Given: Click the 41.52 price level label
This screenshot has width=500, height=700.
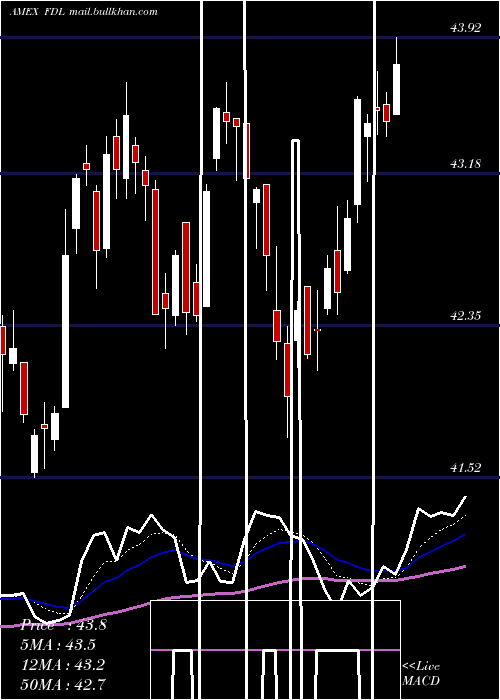Looking at the screenshot, I should coord(466,467).
